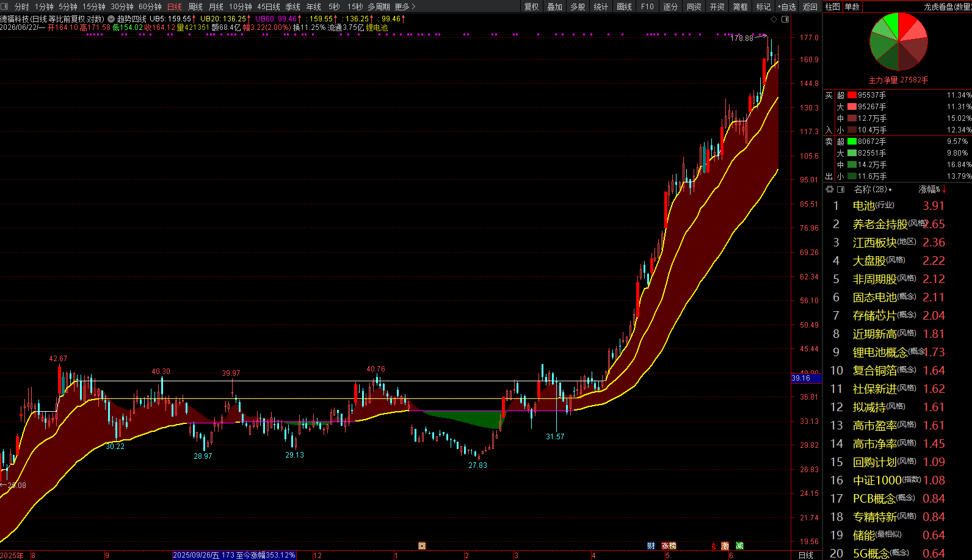Screen dimensions: 972x560
Task: Switch to the 周线 weekly chart
Action: pos(195,7)
